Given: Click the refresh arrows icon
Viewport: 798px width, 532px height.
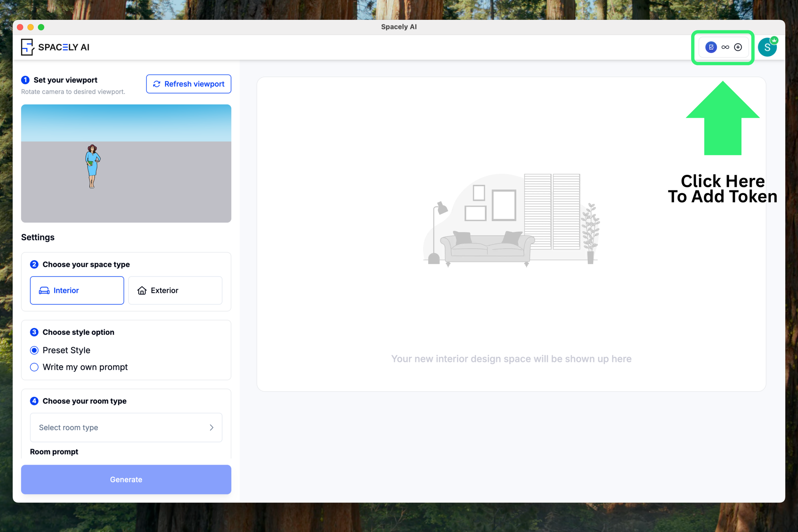Looking at the screenshot, I should coord(157,84).
